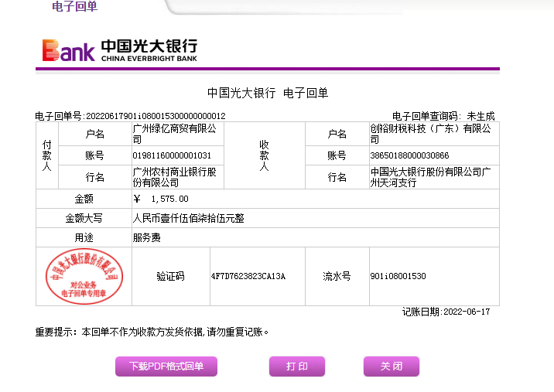The width and height of the screenshot is (554, 392).
Task: Select payer name 广州绿亿商贸有限公司
Action: pyautogui.click(x=174, y=134)
